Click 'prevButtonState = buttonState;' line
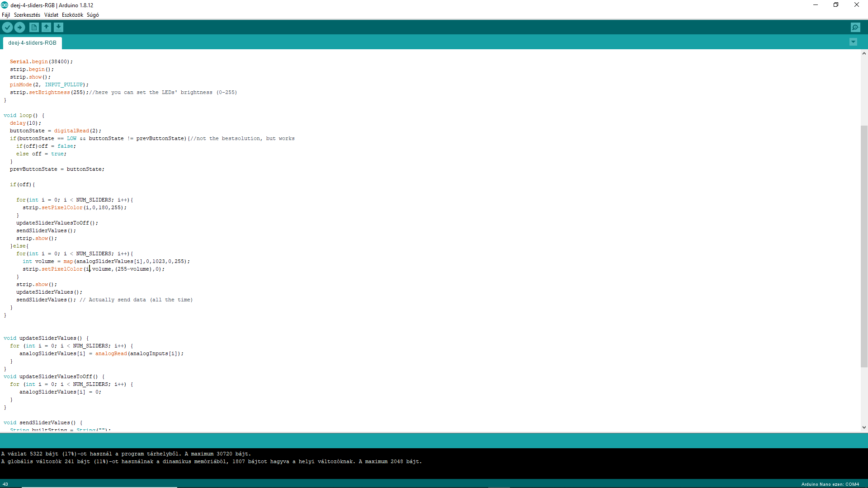Image resolution: width=868 pixels, height=488 pixels. tap(57, 169)
